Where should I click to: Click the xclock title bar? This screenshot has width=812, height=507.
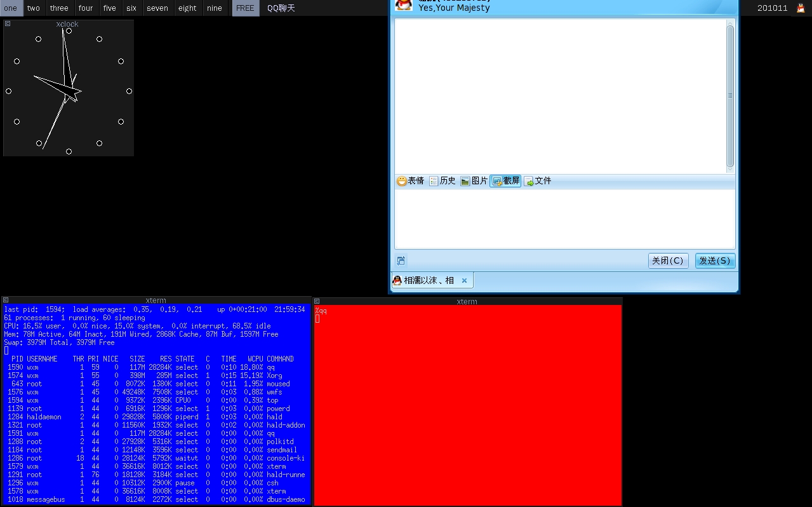coord(69,24)
